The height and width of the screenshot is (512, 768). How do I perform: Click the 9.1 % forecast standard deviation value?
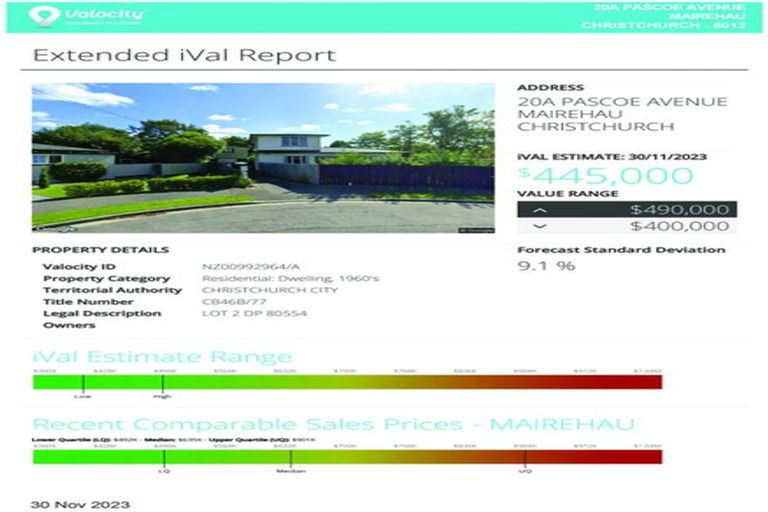pyautogui.click(x=546, y=266)
